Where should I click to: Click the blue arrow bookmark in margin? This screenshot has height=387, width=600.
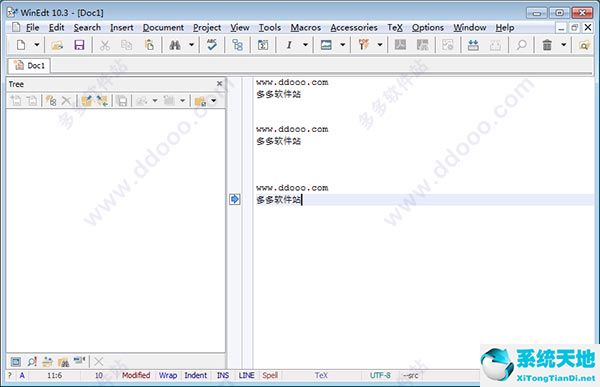[235, 199]
